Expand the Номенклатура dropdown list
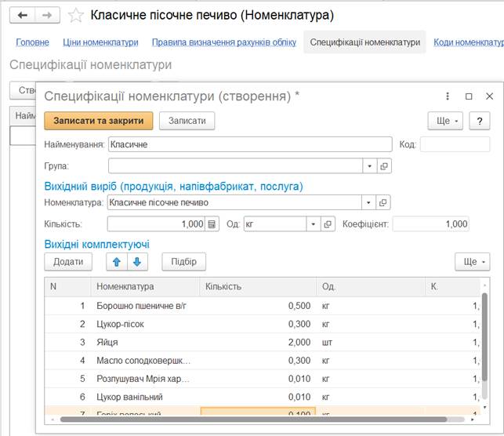The image size is (504, 436). [x=369, y=202]
